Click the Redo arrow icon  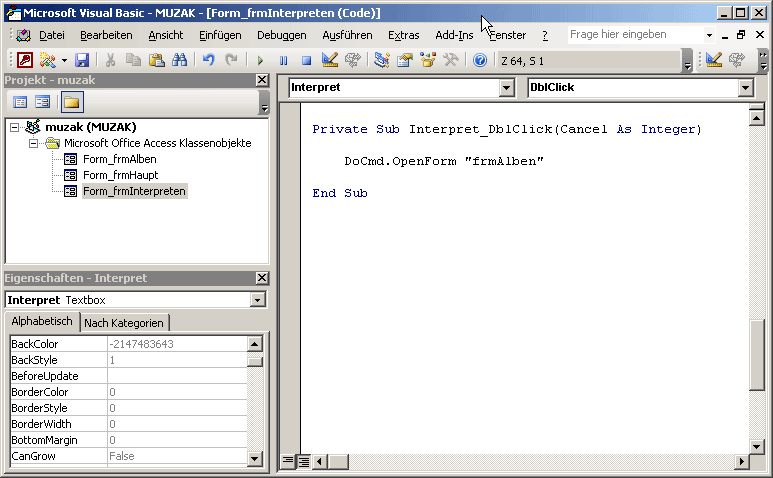231,60
